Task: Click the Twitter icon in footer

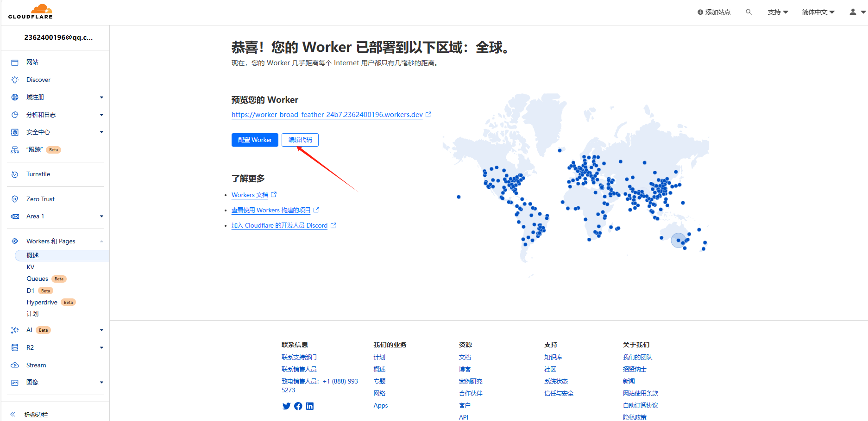Action: (x=286, y=406)
